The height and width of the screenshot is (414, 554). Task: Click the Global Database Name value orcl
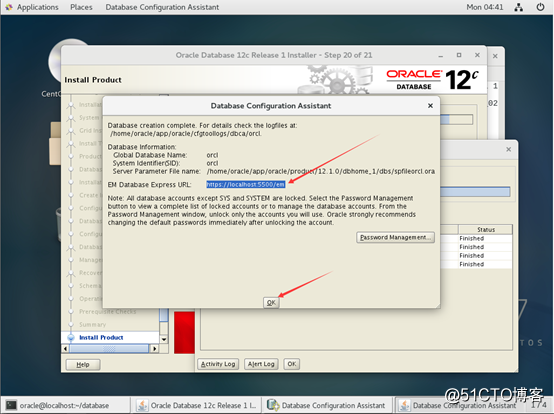(x=212, y=155)
